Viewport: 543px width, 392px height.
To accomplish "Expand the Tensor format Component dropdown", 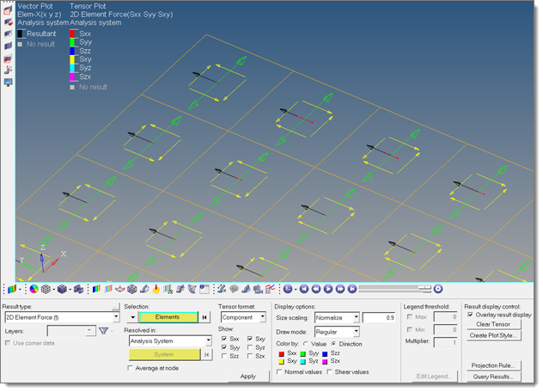I will [x=262, y=317].
